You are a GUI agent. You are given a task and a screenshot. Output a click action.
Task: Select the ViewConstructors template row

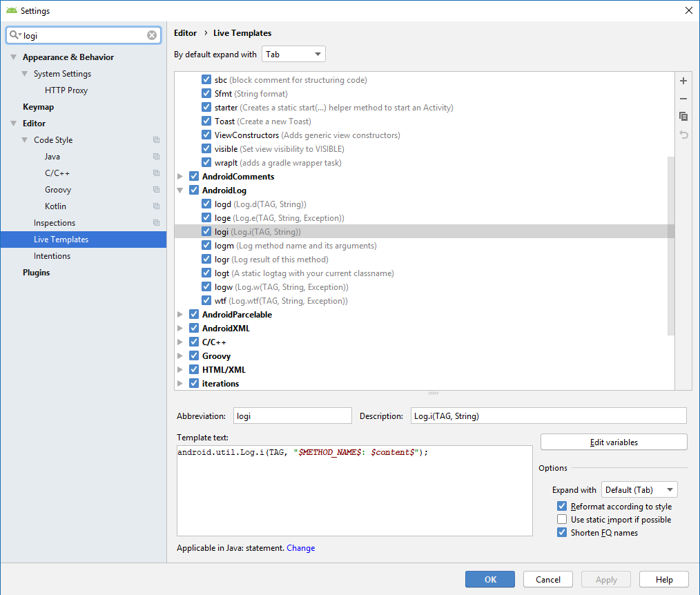424,135
